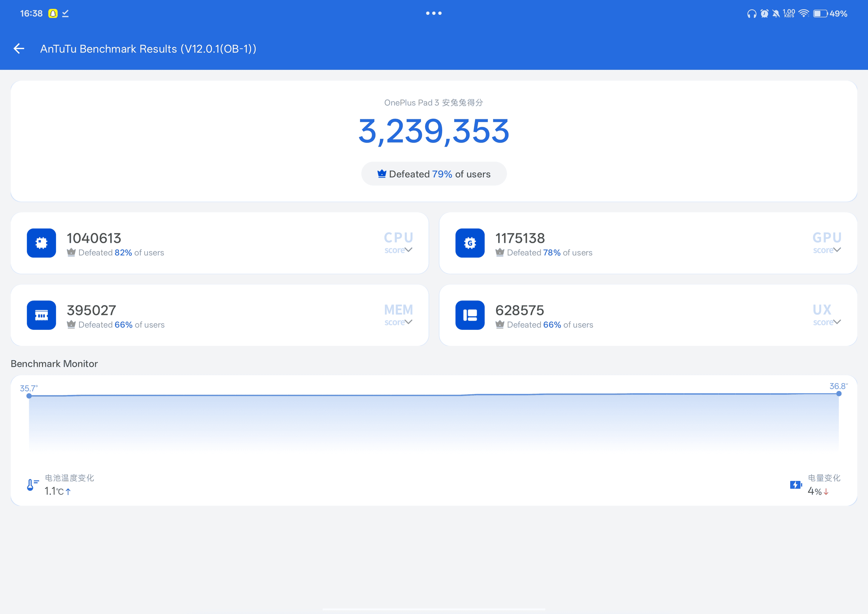
Task: Click the GPU chip icon
Action: (x=470, y=243)
